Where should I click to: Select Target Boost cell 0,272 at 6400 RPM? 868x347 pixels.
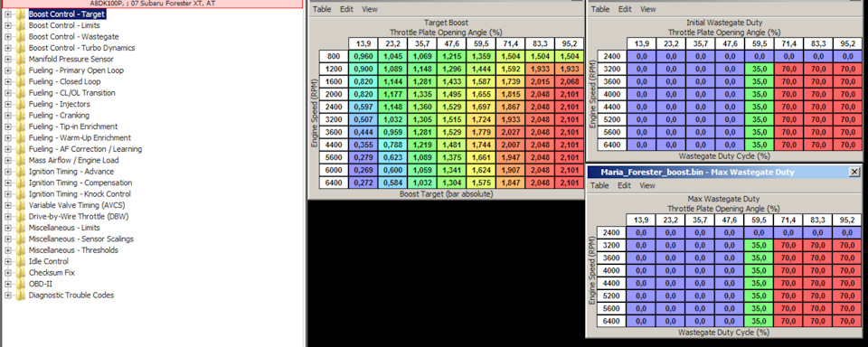point(363,183)
